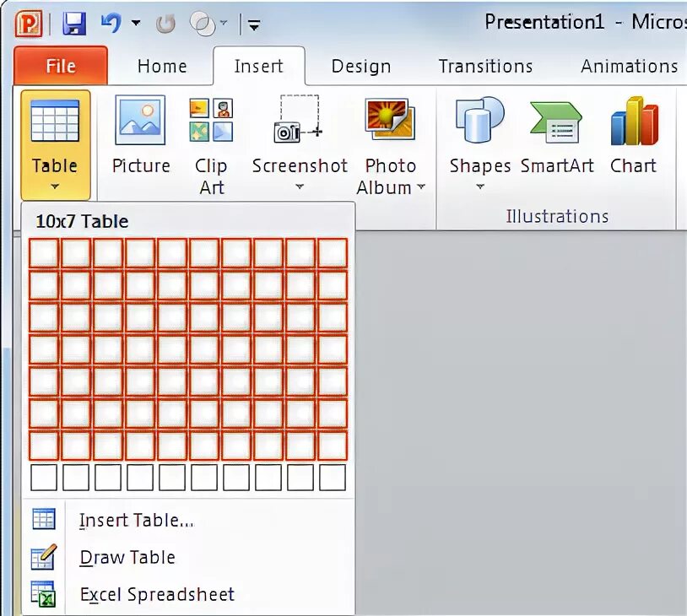Screen dimensions: 687x616
Task: Click the Photo Album icon
Action: point(390,119)
